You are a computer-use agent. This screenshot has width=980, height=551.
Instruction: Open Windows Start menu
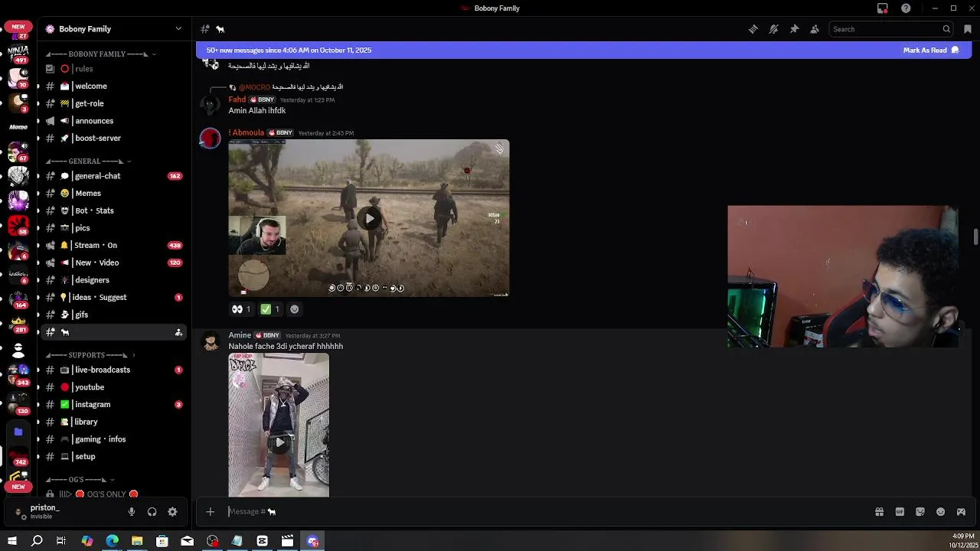(12, 541)
